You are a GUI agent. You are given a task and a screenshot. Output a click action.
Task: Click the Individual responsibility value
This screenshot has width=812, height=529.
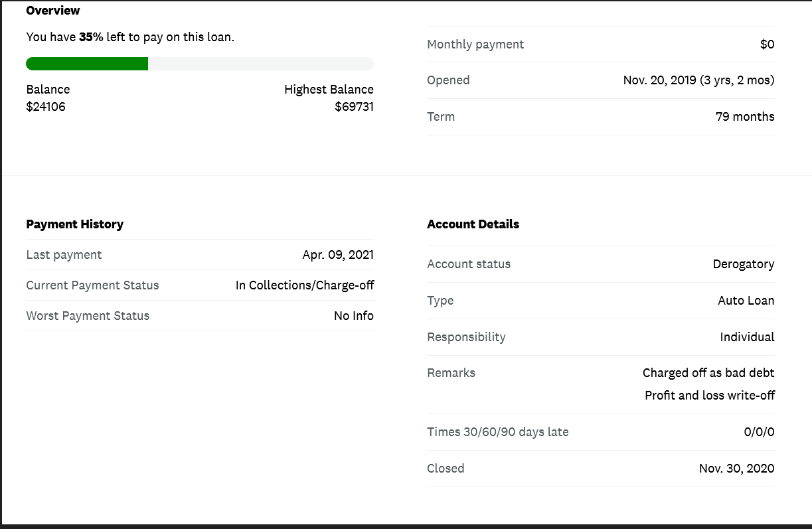[747, 337]
